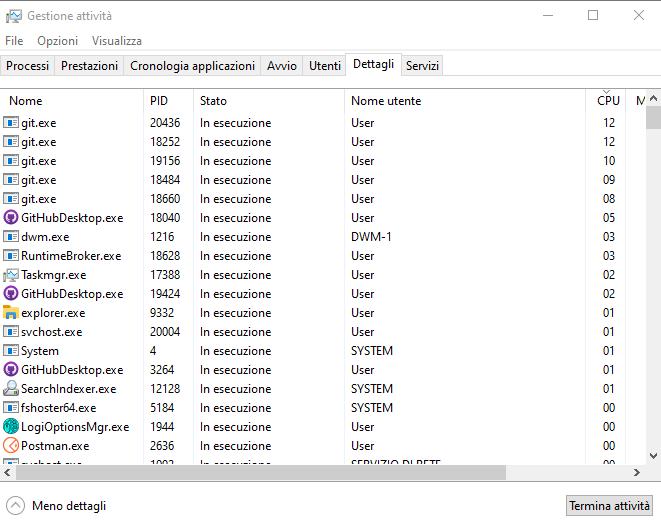Click the icon of git.exe PID 20436
Image resolution: width=661 pixels, height=529 pixels.
pos(11,123)
